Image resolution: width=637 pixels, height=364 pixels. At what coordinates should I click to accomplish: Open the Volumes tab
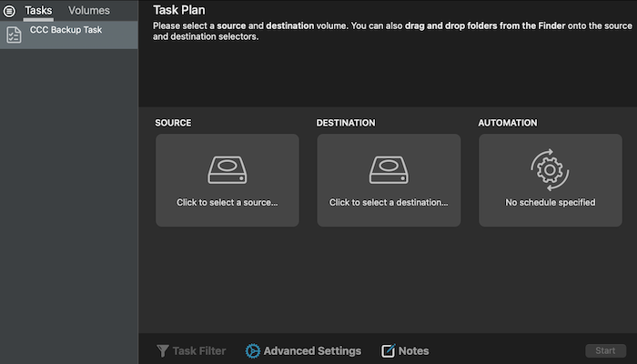tap(89, 11)
